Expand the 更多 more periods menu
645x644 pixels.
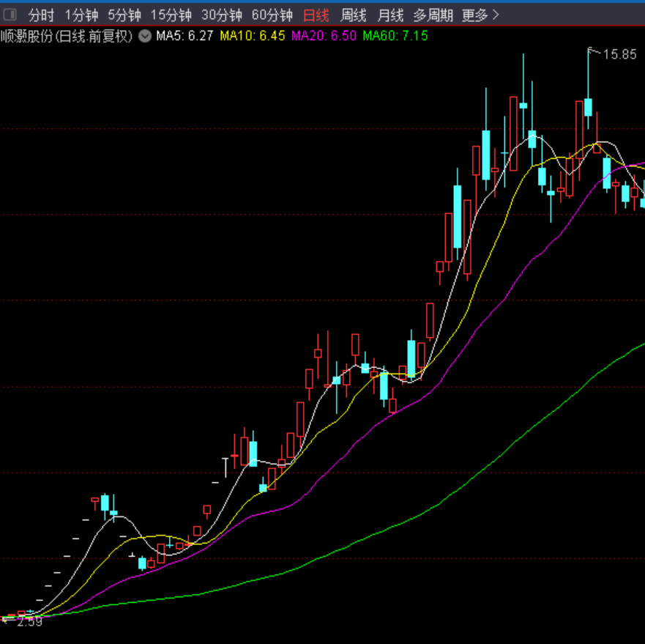coord(480,15)
